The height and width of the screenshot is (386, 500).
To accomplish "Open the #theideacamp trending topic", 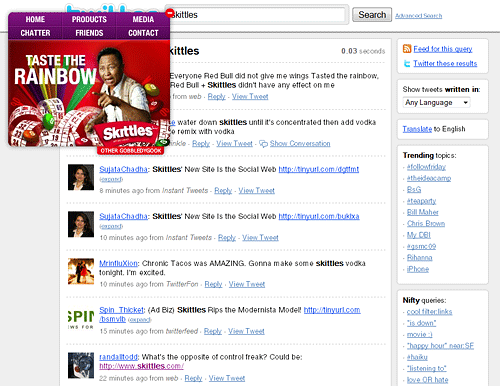I will pyautogui.click(x=429, y=178).
